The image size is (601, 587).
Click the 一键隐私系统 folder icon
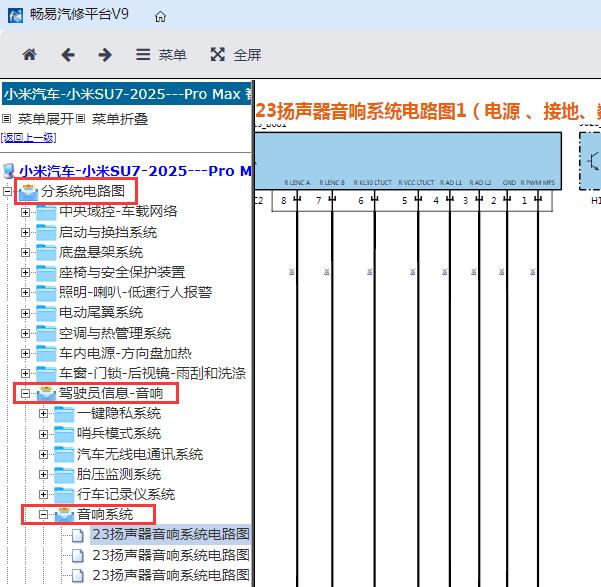click(64, 414)
